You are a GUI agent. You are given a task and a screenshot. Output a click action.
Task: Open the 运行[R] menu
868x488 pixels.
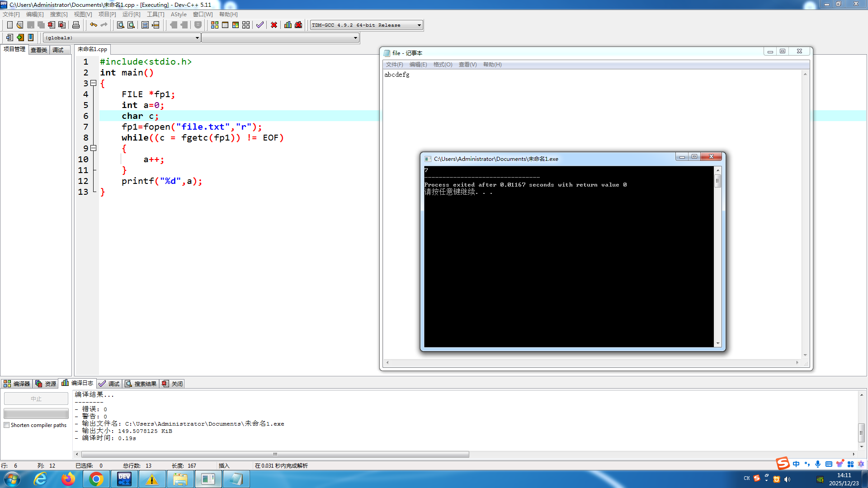(x=131, y=14)
